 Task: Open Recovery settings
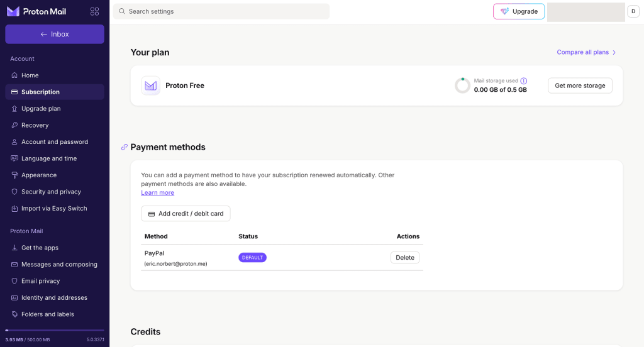click(35, 125)
